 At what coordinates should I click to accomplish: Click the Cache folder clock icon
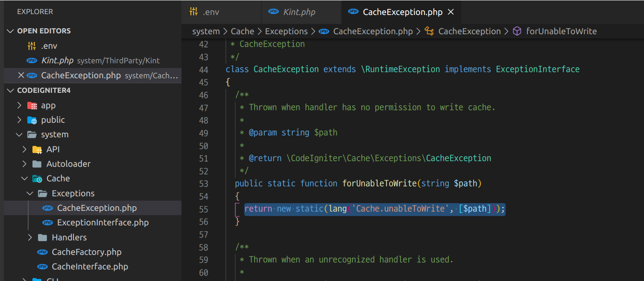tap(38, 179)
